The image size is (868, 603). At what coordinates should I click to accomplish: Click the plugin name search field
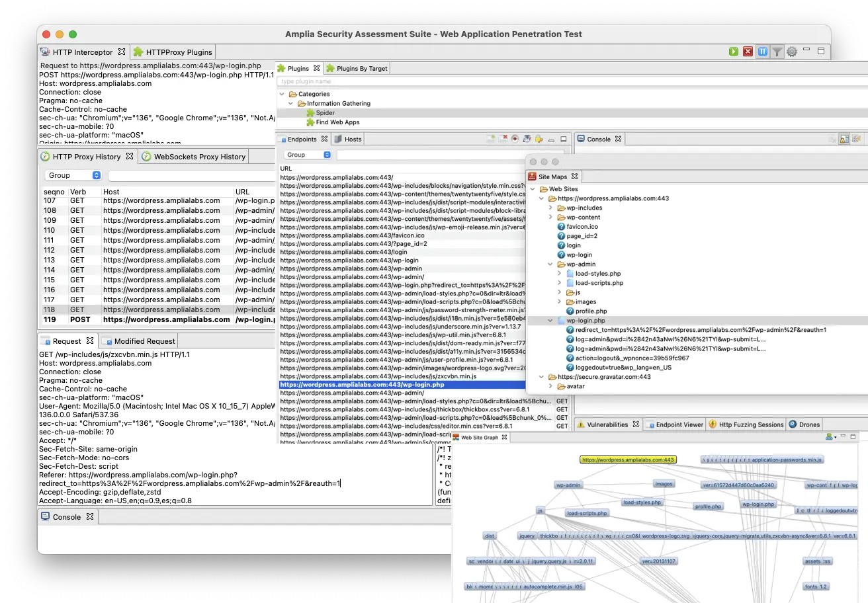pyautogui.click(x=572, y=81)
